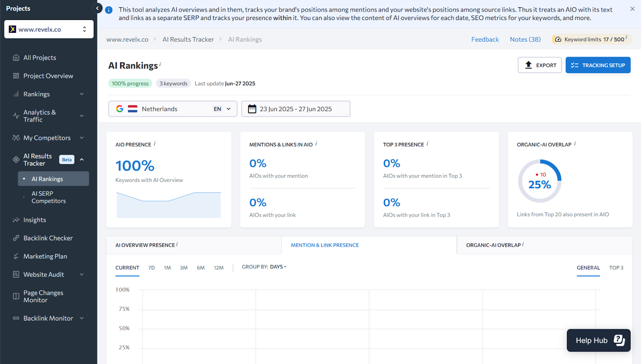Click the Marketing Plan checklist icon
This screenshot has height=364, width=641.
(16, 256)
